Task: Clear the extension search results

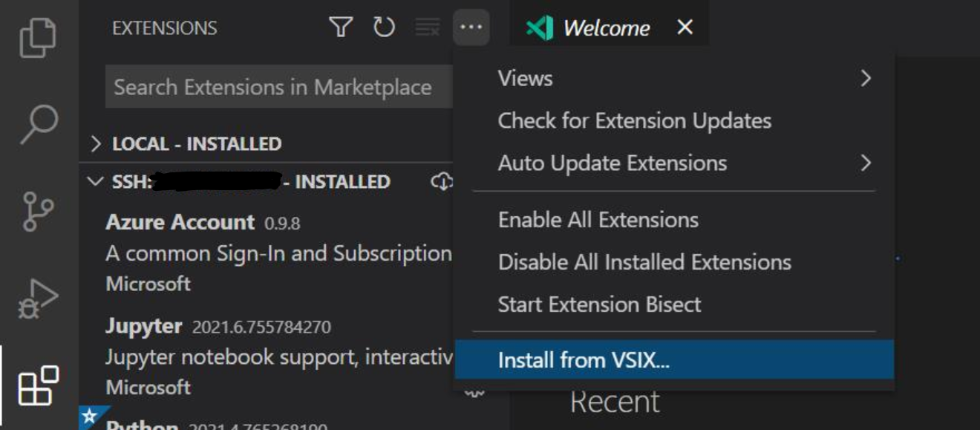Action: click(428, 27)
